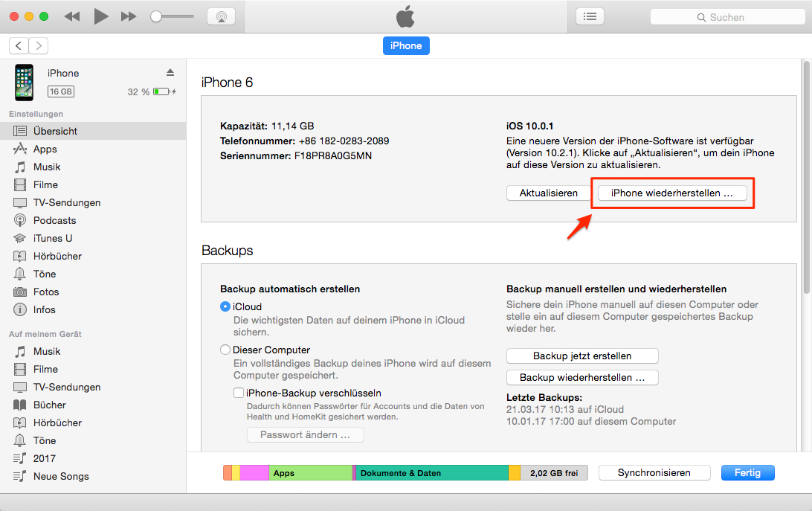812x511 pixels.
Task: Click the Telefonnummer +86 182-0283-2089 value
Action: click(x=344, y=141)
